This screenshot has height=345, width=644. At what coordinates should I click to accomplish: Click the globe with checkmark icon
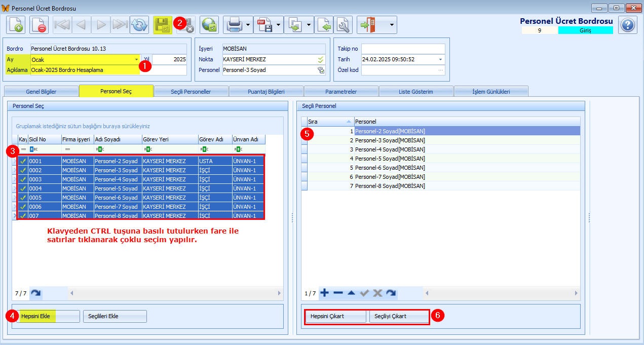pyautogui.click(x=209, y=25)
